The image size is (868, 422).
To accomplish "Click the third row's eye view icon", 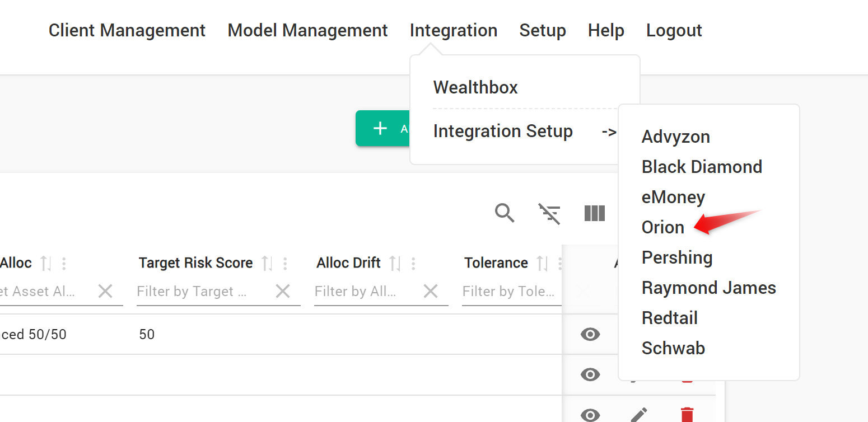I will [x=590, y=415].
